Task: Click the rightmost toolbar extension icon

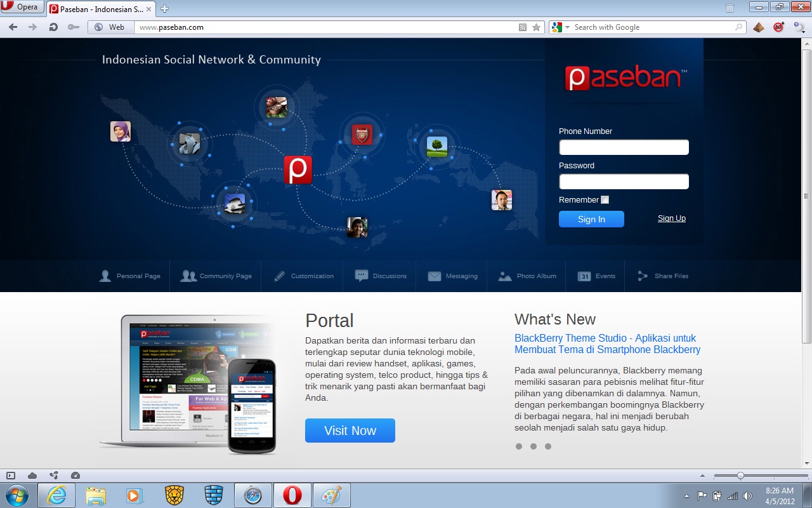Action: point(799,27)
